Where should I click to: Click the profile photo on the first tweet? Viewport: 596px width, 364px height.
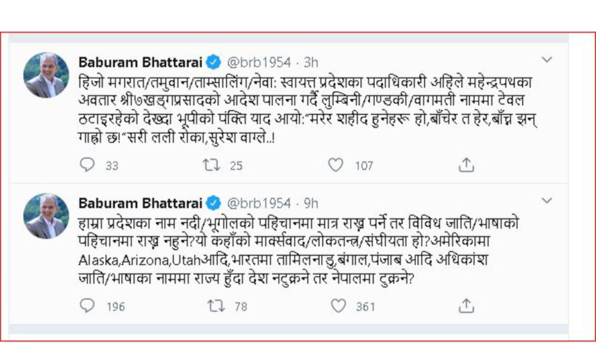tap(46, 75)
